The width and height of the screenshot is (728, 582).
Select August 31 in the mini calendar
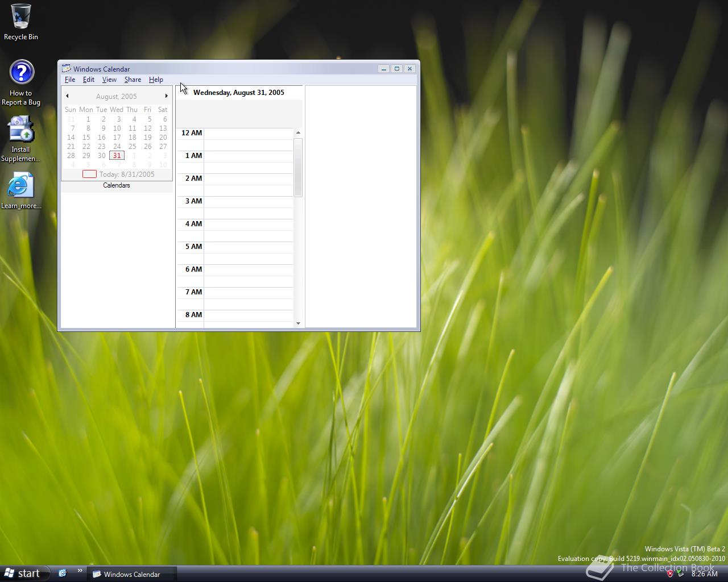(x=117, y=155)
